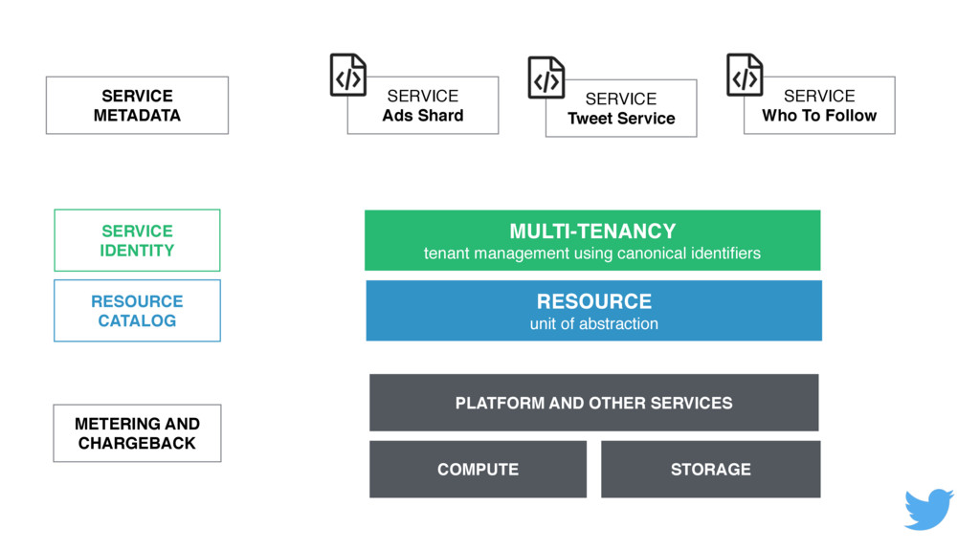The width and height of the screenshot is (980, 551).
Task: Select the SERVICE METADATA box
Action: pos(137,105)
